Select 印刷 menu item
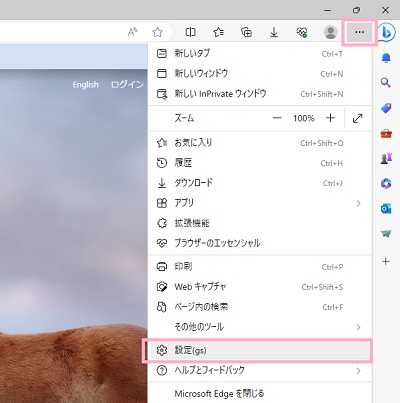 pos(260,267)
